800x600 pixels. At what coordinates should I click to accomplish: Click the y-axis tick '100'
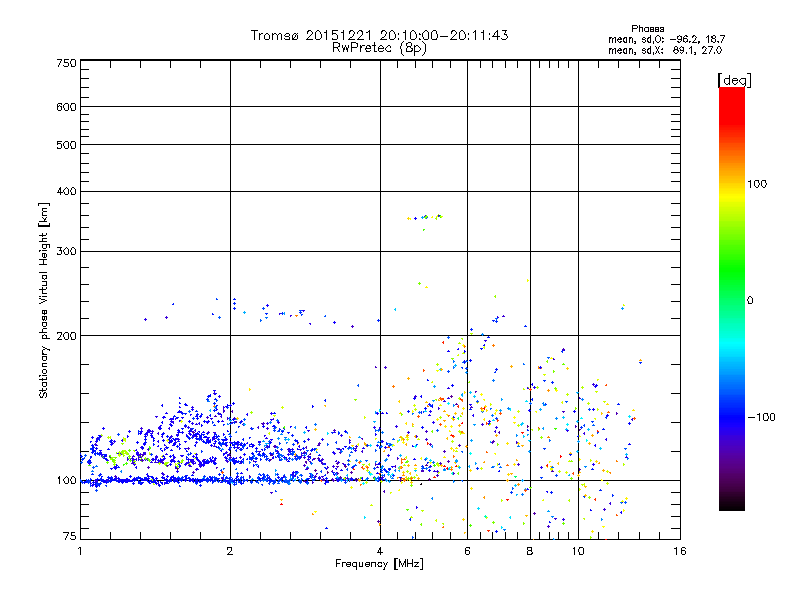pyautogui.click(x=67, y=480)
